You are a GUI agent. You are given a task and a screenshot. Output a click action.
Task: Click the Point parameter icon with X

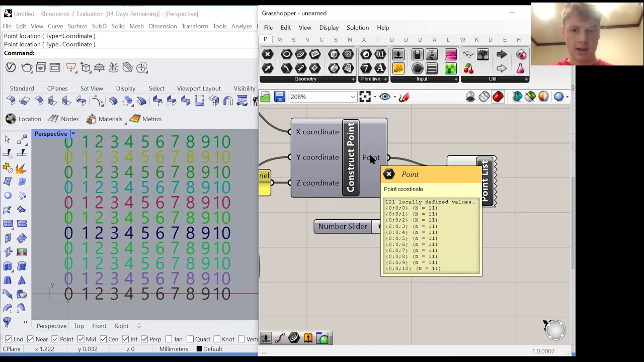click(268, 54)
